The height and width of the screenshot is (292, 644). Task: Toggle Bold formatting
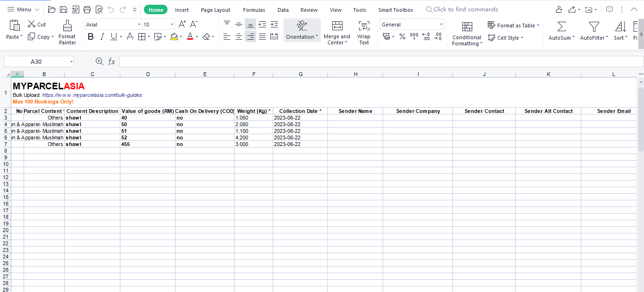[91, 36]
